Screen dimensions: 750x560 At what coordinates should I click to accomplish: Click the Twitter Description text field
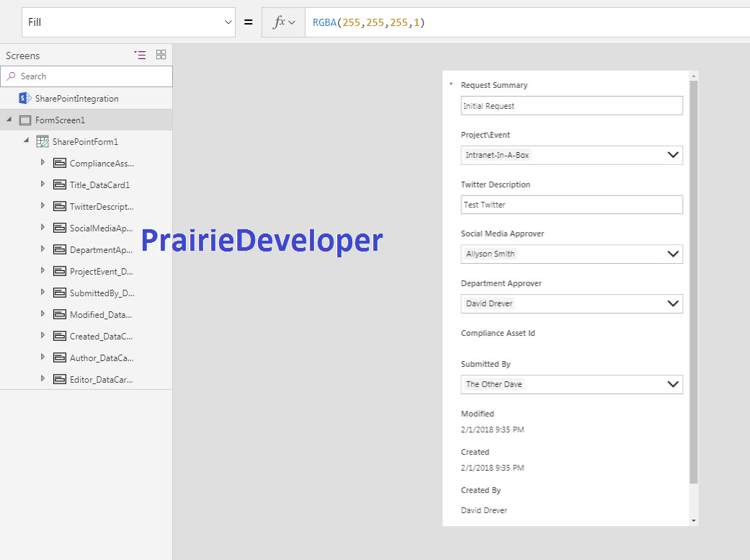coord(571,205)
